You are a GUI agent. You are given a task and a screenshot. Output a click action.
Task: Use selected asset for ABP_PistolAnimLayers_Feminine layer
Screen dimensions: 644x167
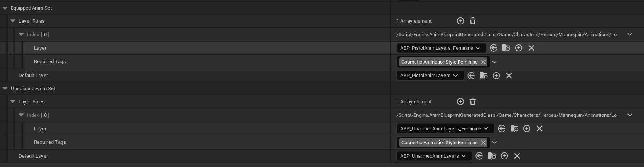(x=494, y=48)
